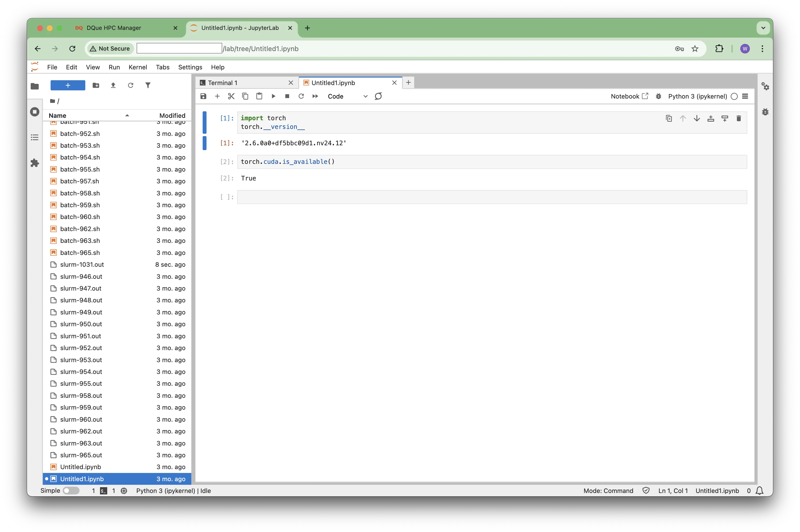Run the selected cell with the play button

click(x=273, y=96)
